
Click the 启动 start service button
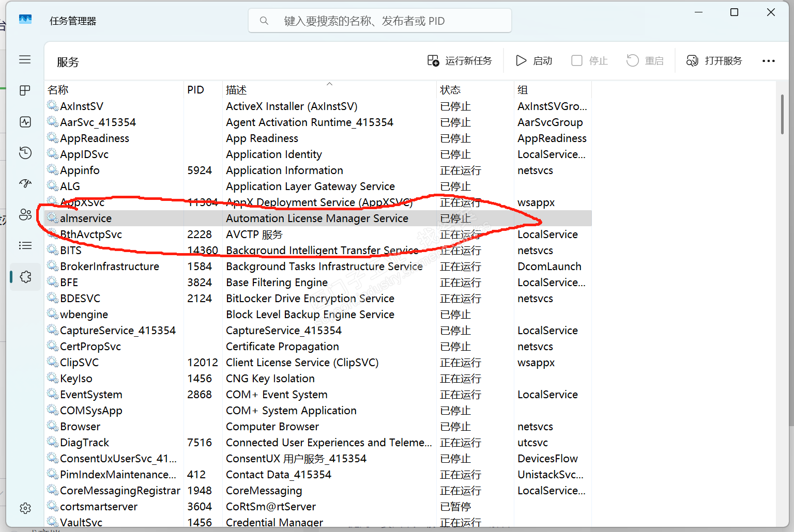[534, 61]
